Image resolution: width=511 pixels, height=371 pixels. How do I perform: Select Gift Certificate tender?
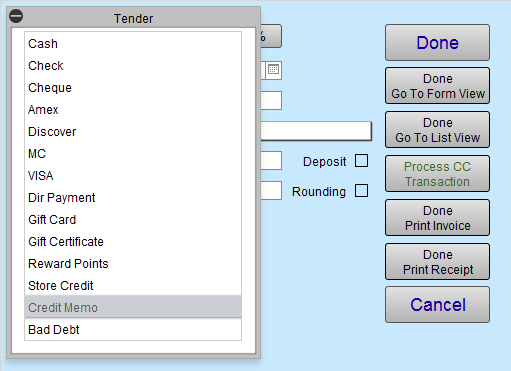tap(133, 242)
